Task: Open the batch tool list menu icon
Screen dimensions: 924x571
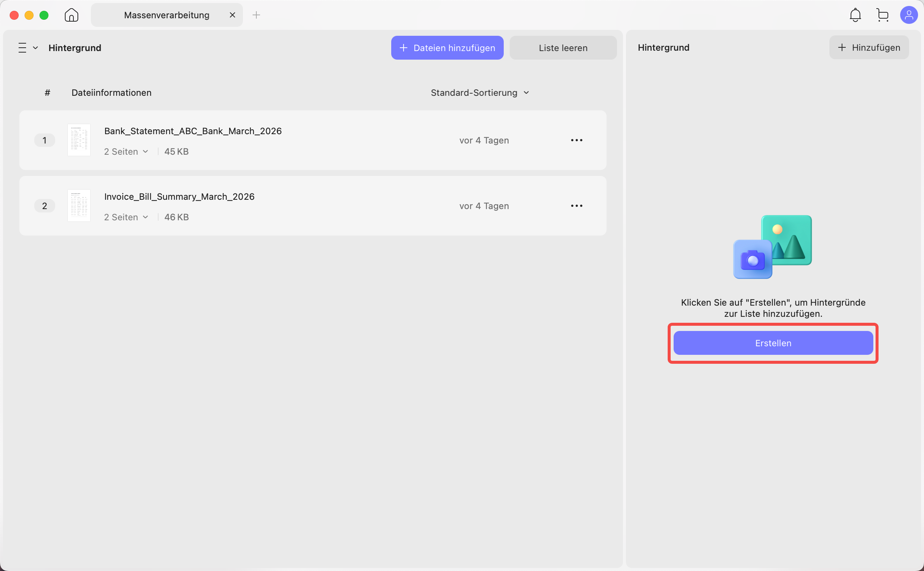Action: [28, 48]
